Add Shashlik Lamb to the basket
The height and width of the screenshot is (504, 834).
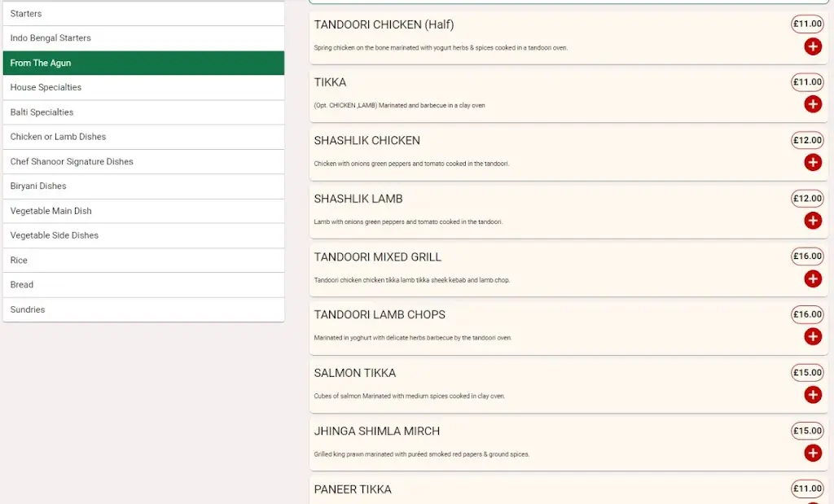click(x=812, y=221)
